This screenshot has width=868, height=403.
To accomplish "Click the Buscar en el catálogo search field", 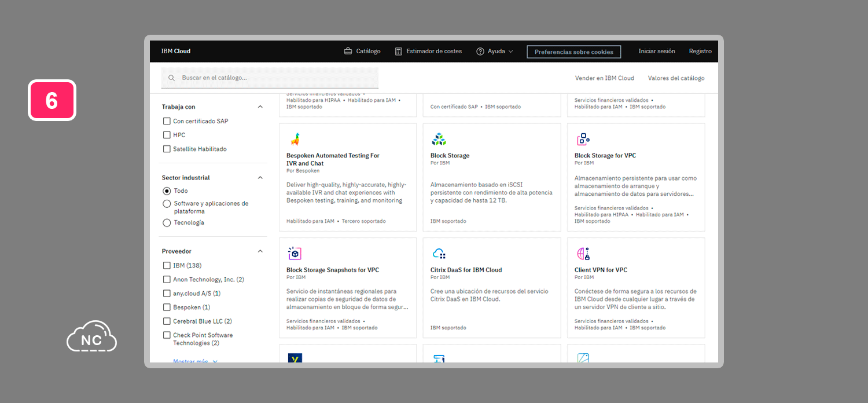I will pos(270,78).
